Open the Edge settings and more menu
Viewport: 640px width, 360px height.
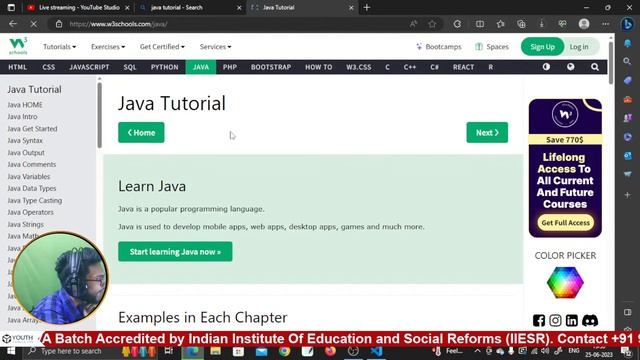pyautogui.click(x=606, y=24)
